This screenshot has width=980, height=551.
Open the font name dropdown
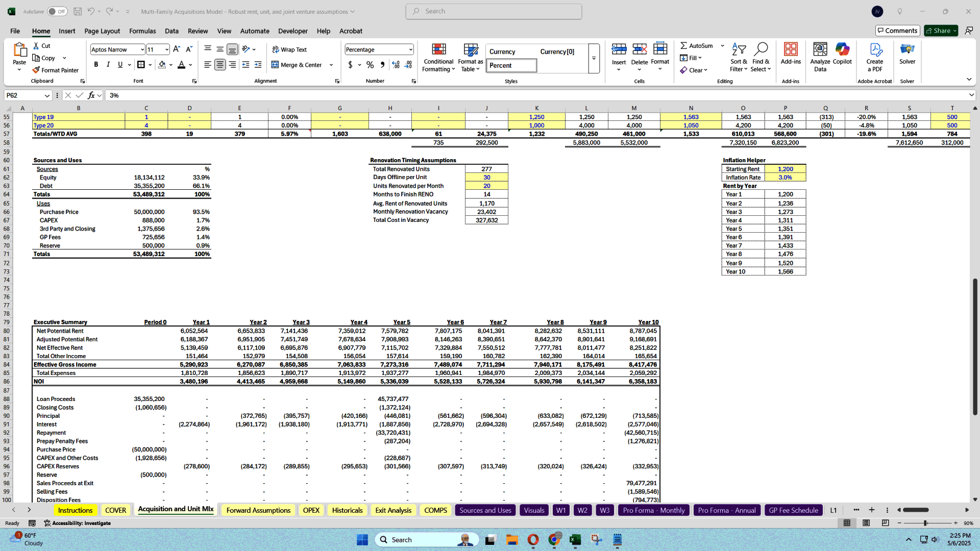click(x=142, y=49)
